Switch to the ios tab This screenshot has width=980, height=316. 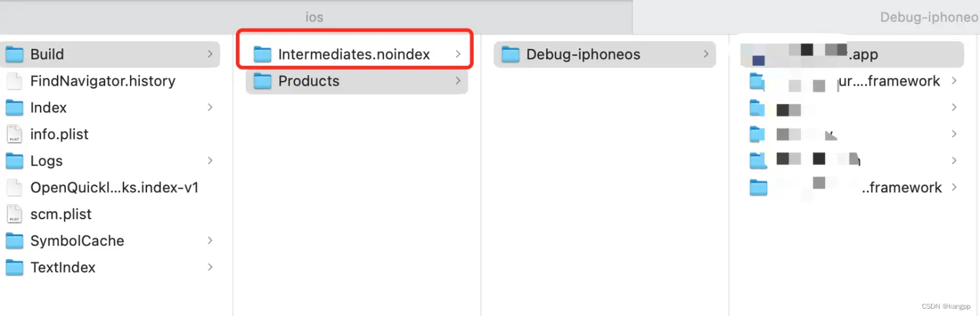coord(315,17)
